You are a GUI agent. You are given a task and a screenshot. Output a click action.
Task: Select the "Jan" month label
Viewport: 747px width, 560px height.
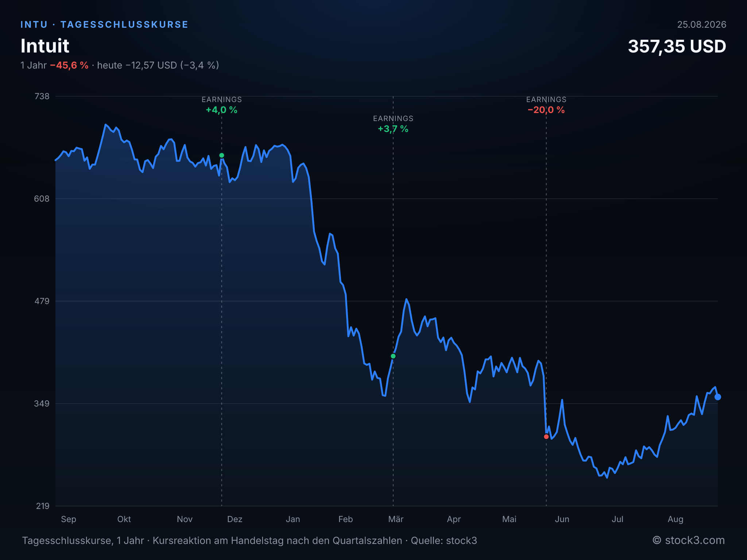pyautogui.click(x=293, y=519)
